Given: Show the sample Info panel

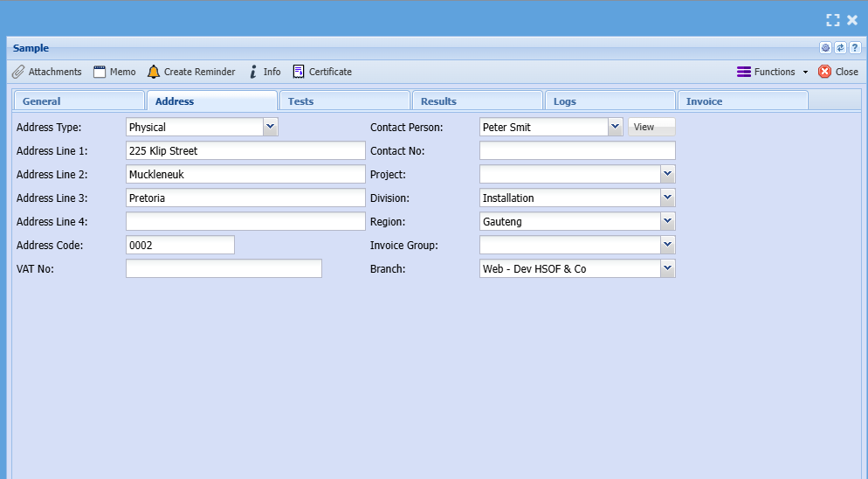Looking at the screenshot, I should tap(265, 72).
